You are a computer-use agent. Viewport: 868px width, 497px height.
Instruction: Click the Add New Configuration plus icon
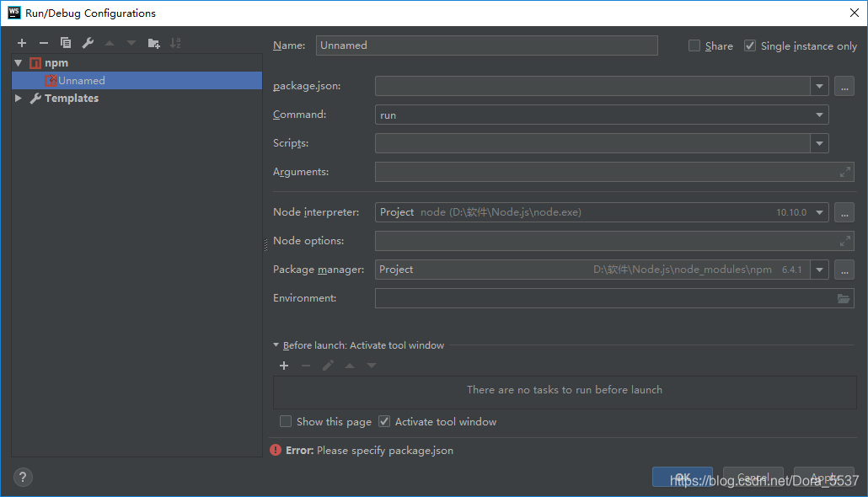coord(22,43)
